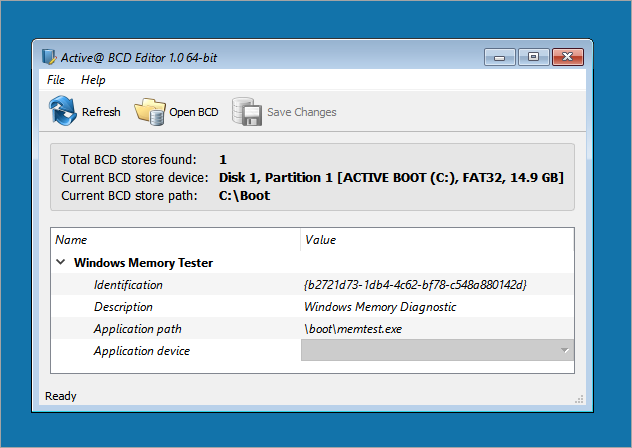The width and height of the screenshot is (632, 448).
Task: Click the identification GUID value {b2721d73-...}
Action: [415, 285]
